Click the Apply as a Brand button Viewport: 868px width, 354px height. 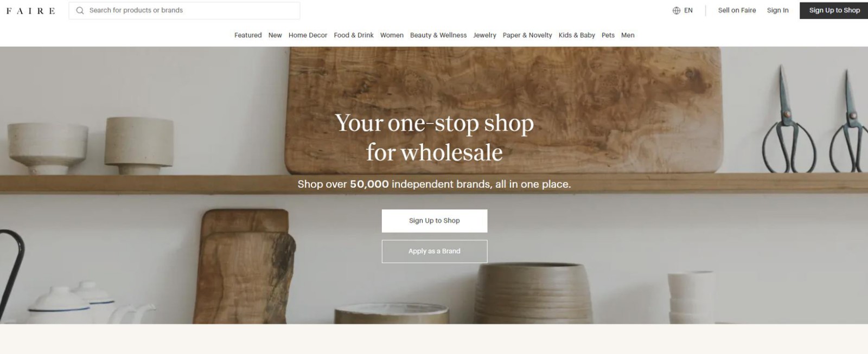pos(435,252)
